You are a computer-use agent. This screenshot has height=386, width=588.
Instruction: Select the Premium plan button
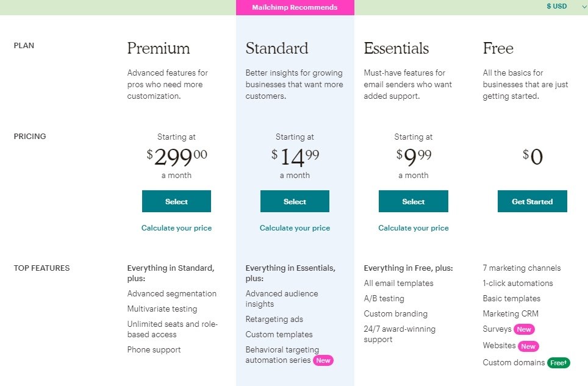tap(176, 201)
